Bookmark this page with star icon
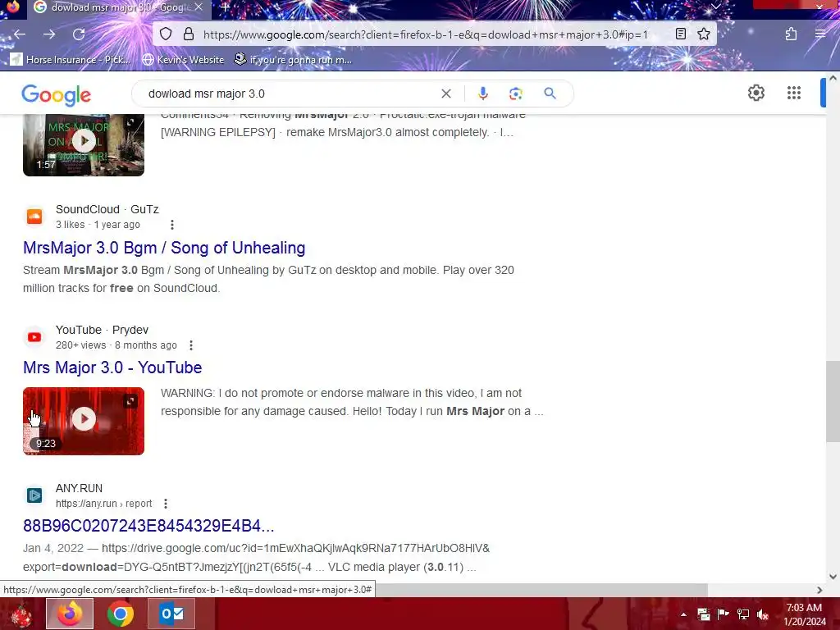Image resolution: width=840 pixels, height=630 pixels. (x=704, y=34)
